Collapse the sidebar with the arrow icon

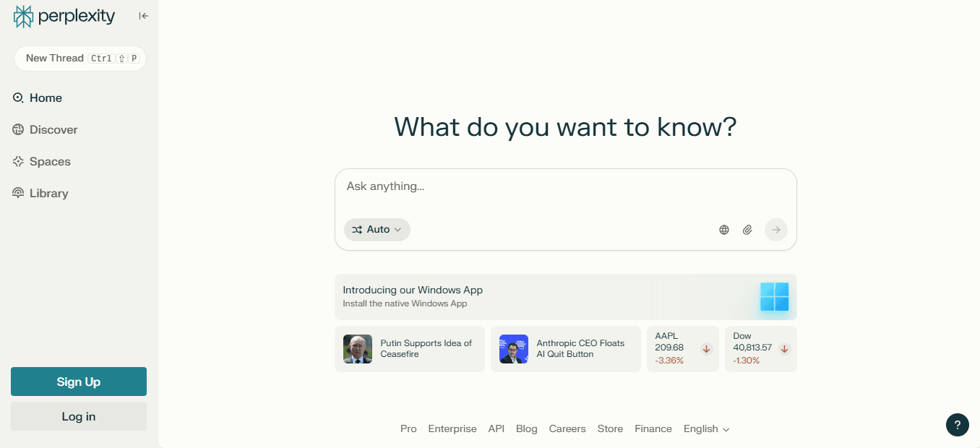pos(144,16)
